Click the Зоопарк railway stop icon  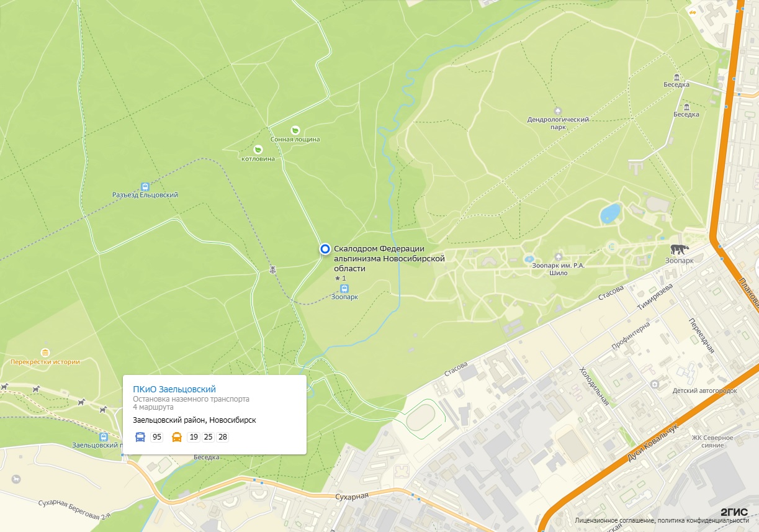345,289
